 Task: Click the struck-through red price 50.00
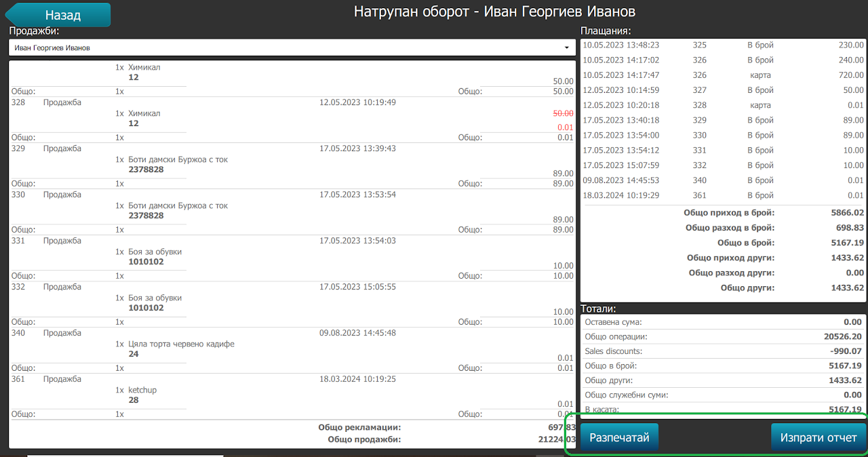563,114
